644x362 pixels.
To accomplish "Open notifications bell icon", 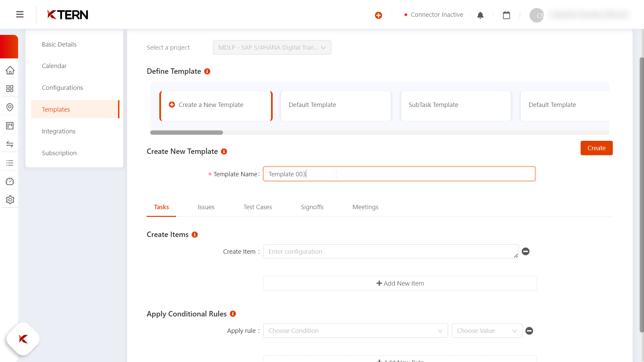I will click(x=480, y=15).
